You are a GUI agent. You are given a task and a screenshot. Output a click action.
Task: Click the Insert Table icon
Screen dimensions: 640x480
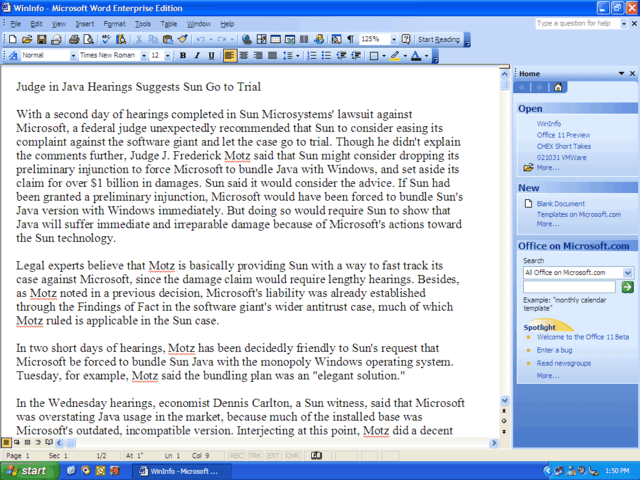click(x=276, y=39)
